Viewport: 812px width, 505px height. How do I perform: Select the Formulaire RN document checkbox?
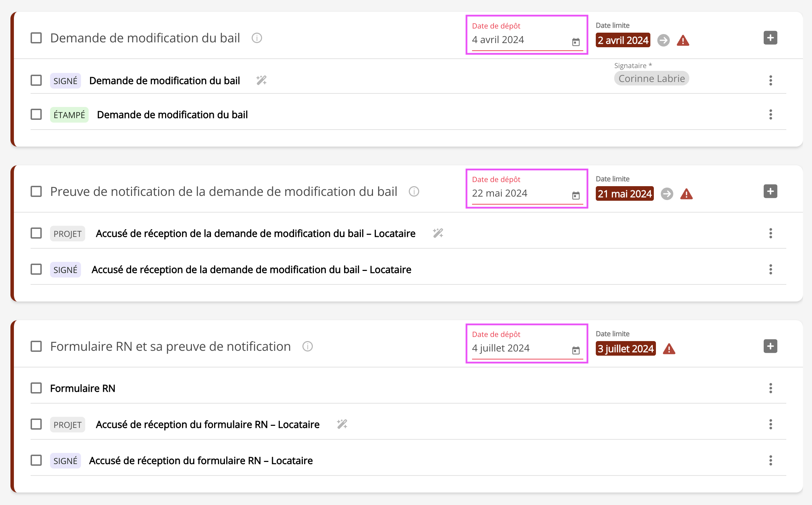[36, 388]
